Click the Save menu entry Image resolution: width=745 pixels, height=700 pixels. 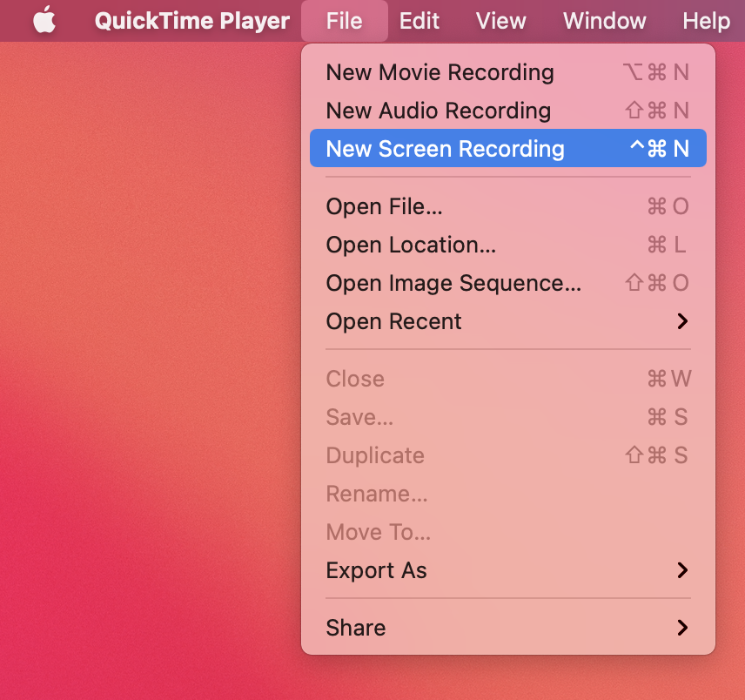pyautogui.click(x=359, y=417)
